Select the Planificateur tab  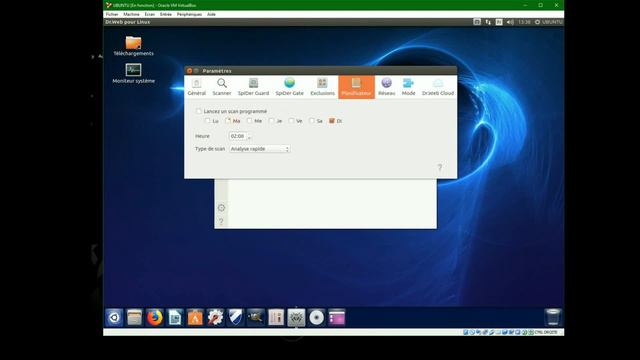click(x=356, y=87)
